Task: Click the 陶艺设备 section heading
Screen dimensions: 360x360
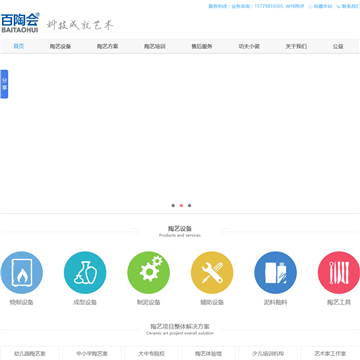Action: click(x=180, y=228)
